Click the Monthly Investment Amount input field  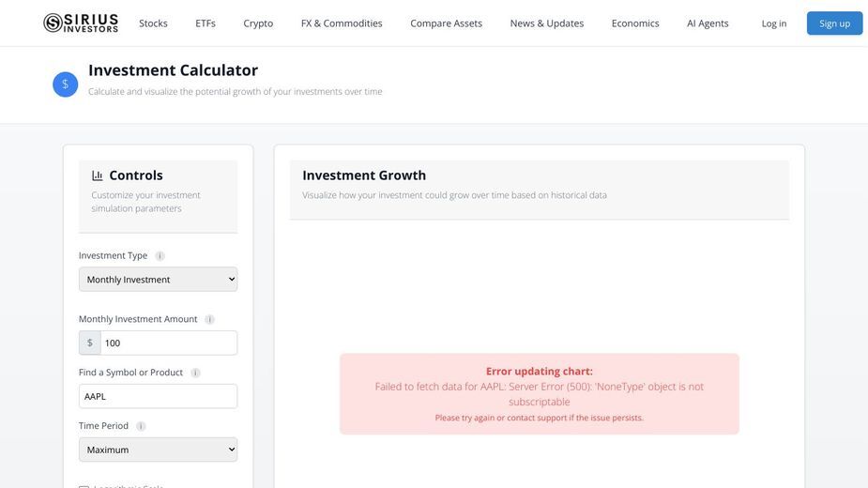coord(169,343)
